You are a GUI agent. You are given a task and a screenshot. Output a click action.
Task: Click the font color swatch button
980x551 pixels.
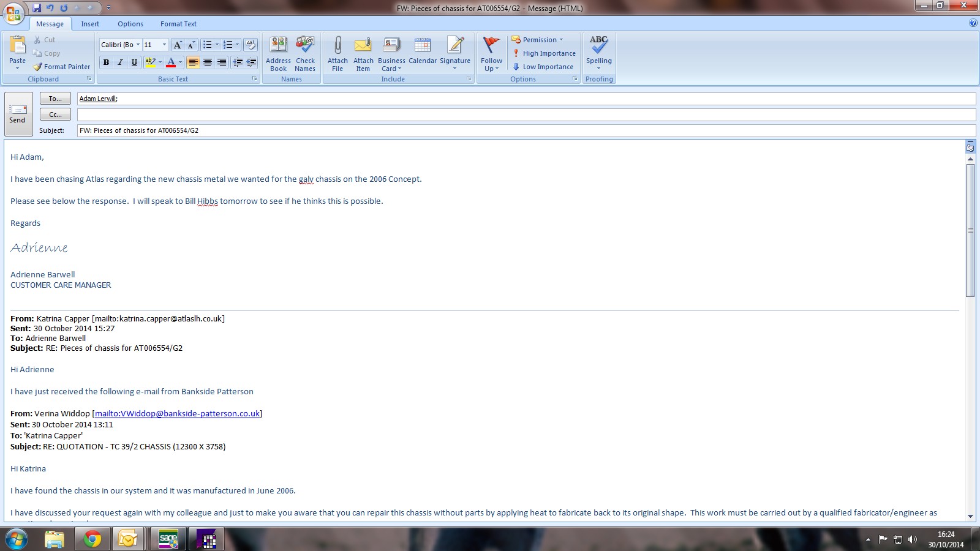point(171,62)
